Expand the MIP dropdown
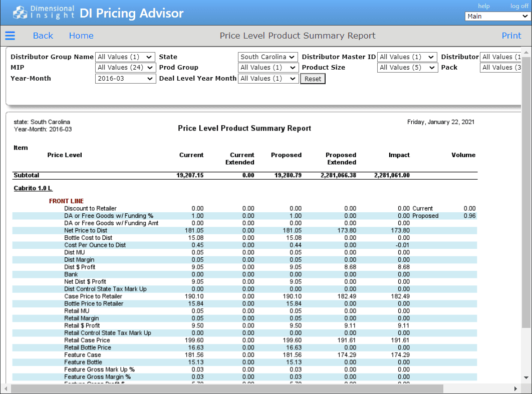Image resolution: width=532 pixels, height=394 pixels. pyautogui.click(x=125, y=68)
